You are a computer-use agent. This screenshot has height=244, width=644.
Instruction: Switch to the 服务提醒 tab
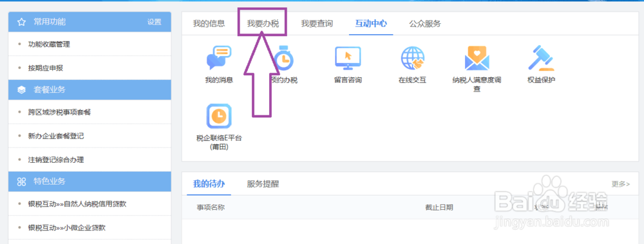tap(263, 183)
